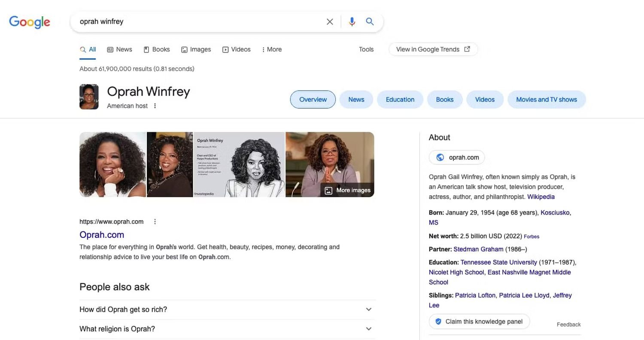The width and height of the screenshot is (644, 340).
Task: Click Claim this knowledge panel
Action: click(479, 322)
